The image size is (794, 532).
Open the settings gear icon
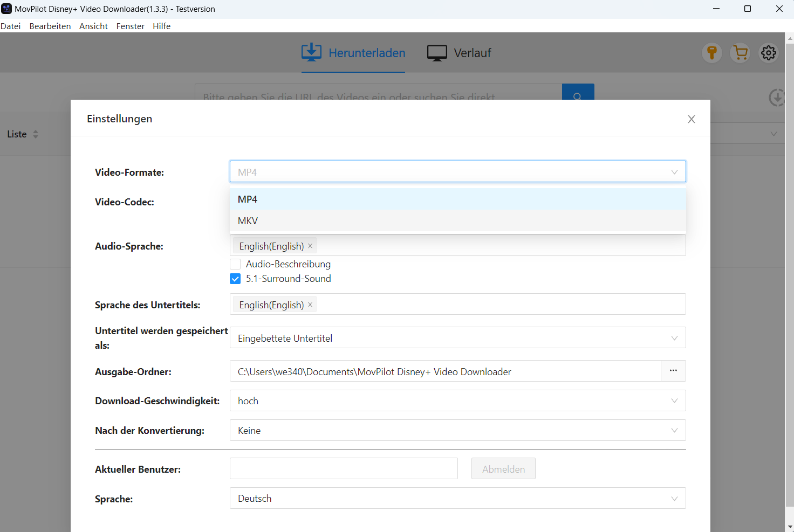769,53
